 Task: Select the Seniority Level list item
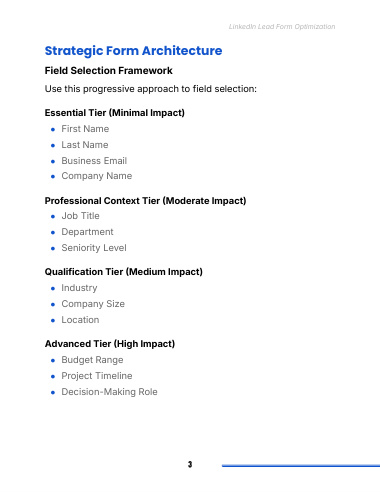[x=94, y=248]
